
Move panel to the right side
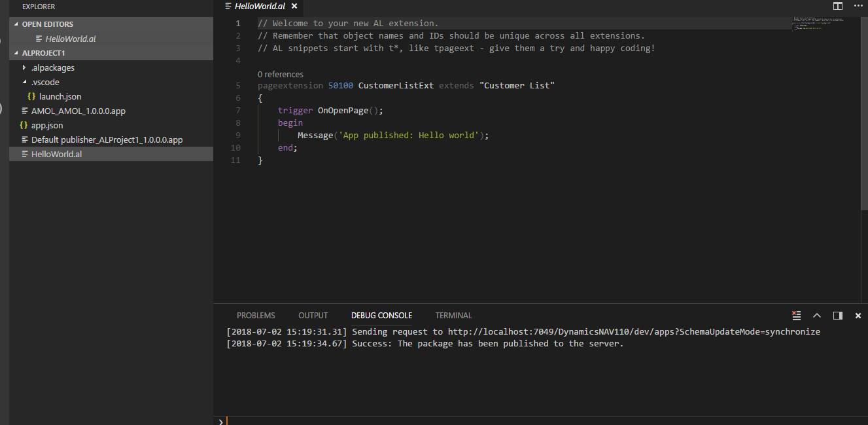coord(837,316)
